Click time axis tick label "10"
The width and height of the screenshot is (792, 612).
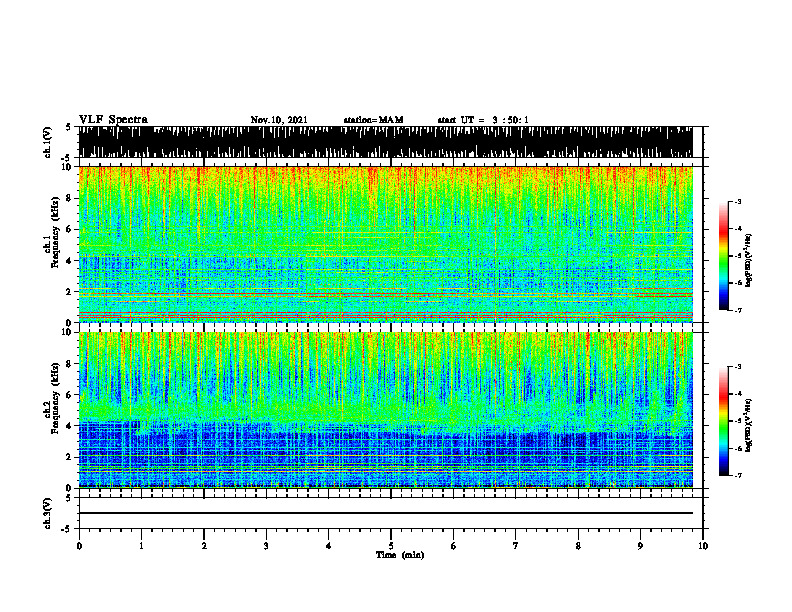click(x=703, y=546)
